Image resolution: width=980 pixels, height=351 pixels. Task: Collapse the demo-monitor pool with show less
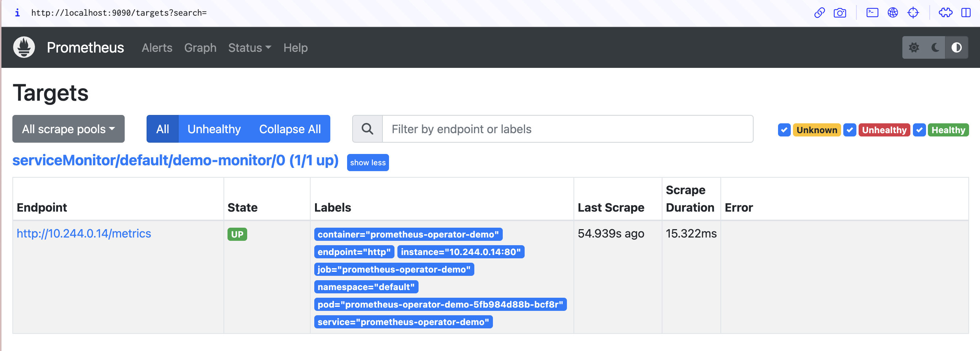tap(367, 163)
